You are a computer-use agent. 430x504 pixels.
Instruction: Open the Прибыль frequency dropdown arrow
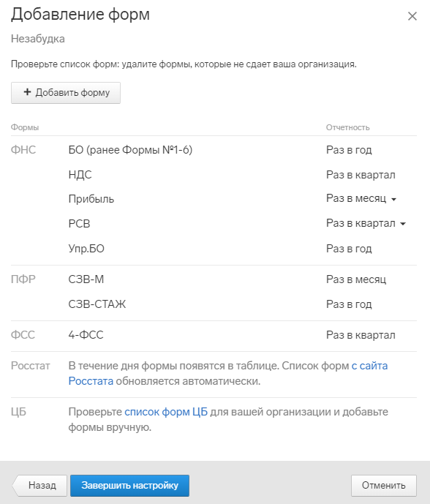(x=393, y=199)
